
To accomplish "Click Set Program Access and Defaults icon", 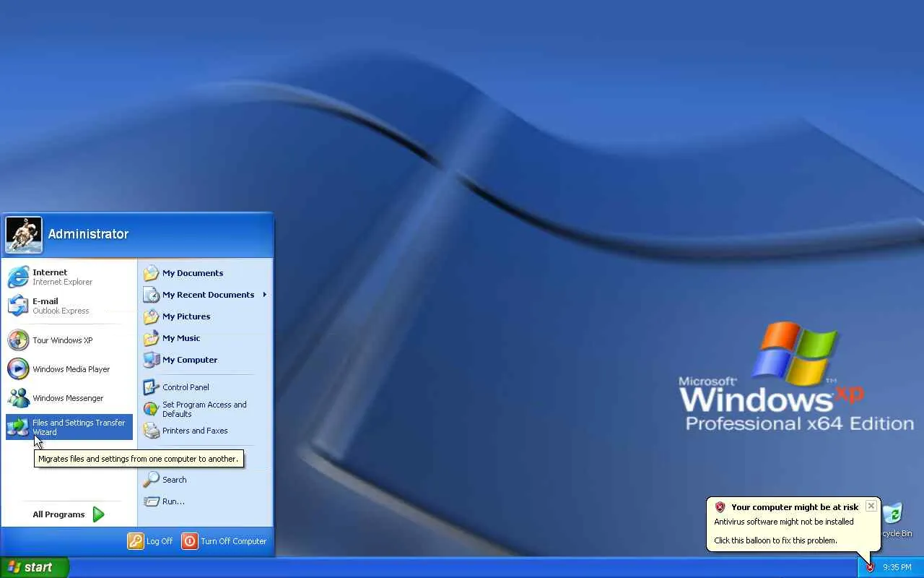I will (151, 409).
